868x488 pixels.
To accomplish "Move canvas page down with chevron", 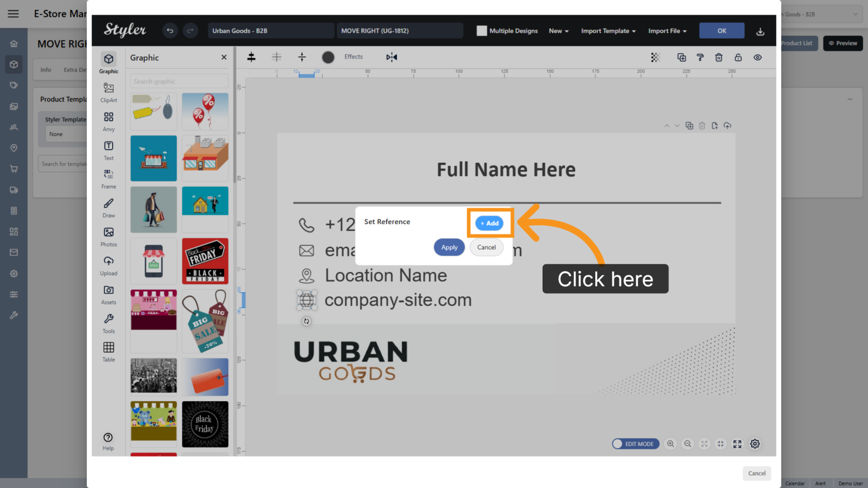I will (677, 125).
